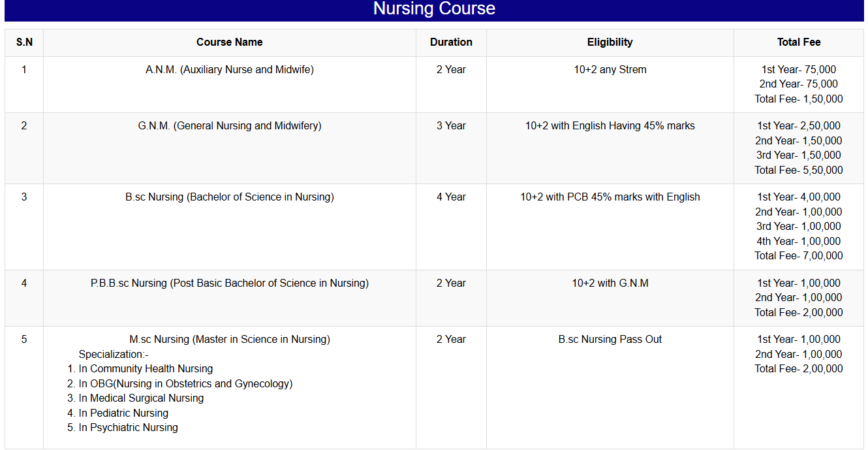Image resolution: width=868 pixels, height=450 pixels.
Task: Select In Medical Surgical Nursing list item
Action: pyautogui.click(x=141, y=398)
